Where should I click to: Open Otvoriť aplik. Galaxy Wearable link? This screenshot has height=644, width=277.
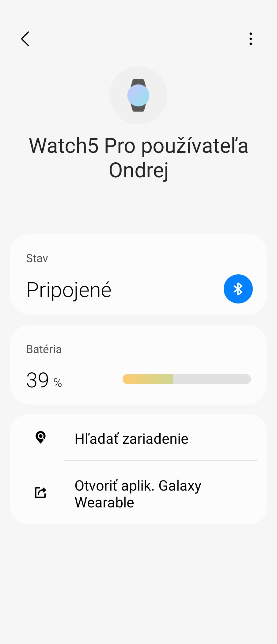138,494
